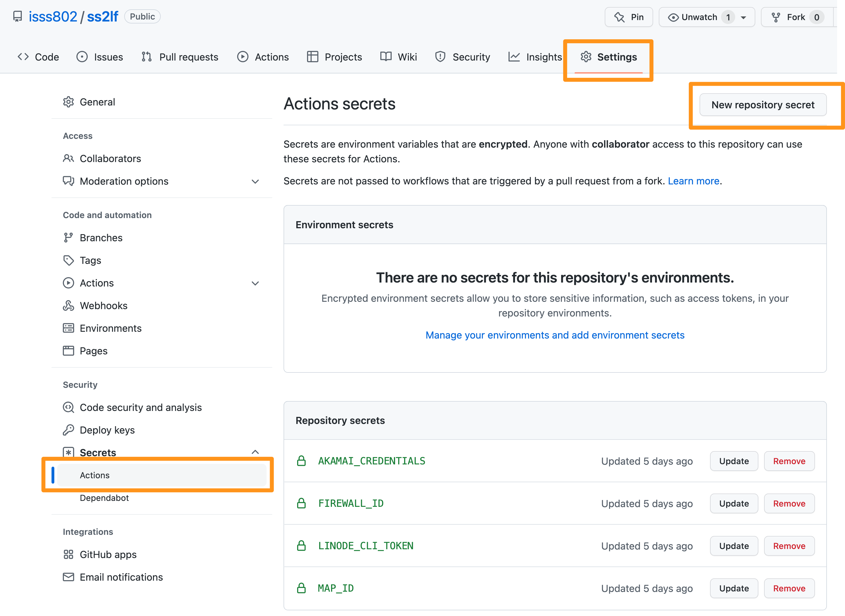
Task: Click Manage your environments and add environment secrets
Action: (555, 335)
